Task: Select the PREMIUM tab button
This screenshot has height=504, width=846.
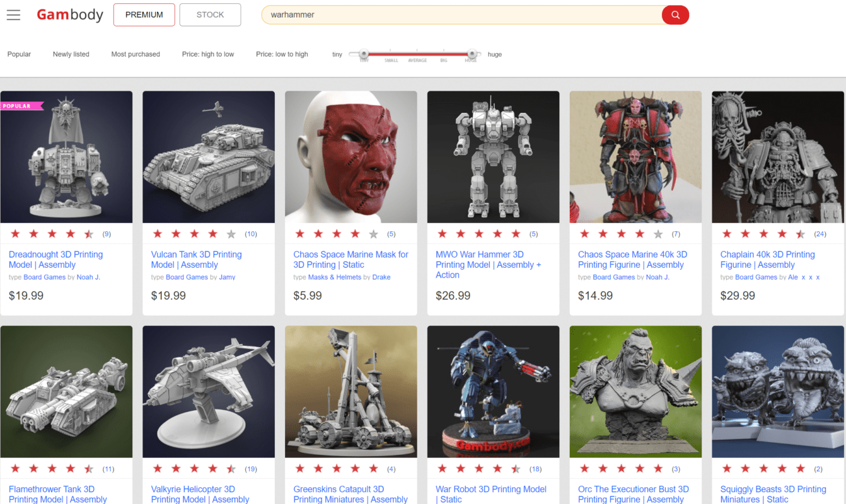Action: [144, 15]
